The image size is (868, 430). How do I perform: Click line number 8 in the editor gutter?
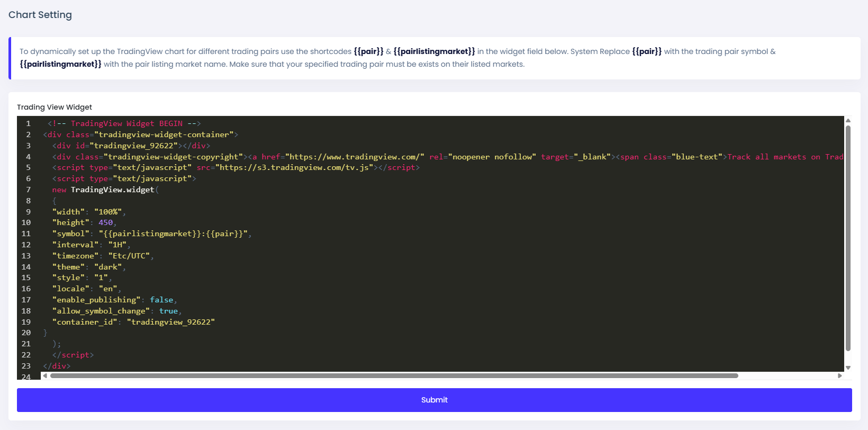(x=29, y=201)
